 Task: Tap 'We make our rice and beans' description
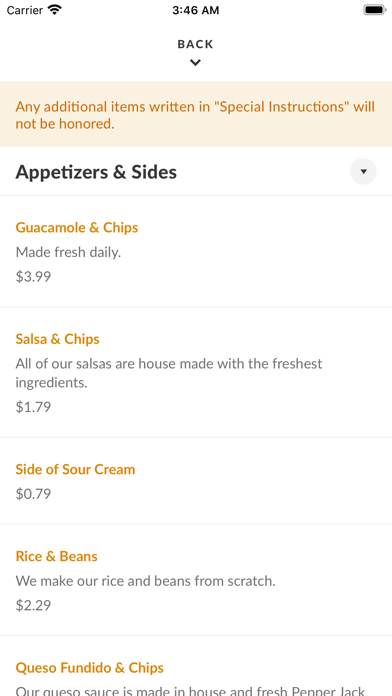(146, 581)
